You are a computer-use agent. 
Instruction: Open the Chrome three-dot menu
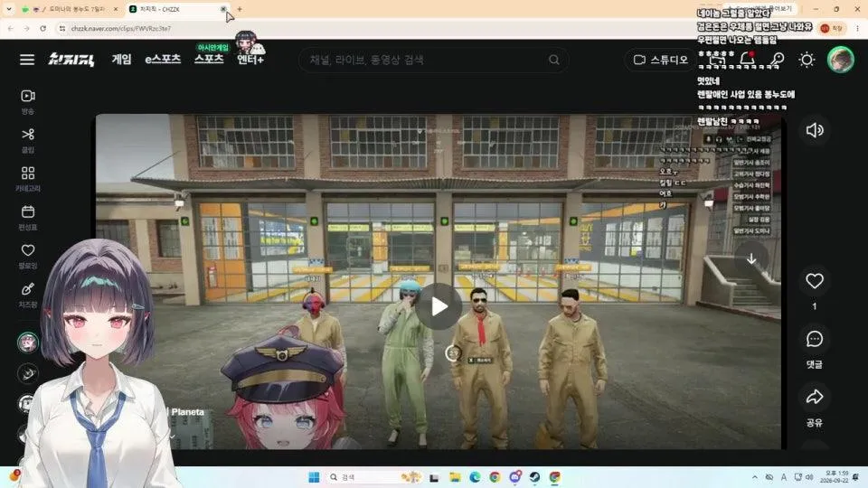[x=857, y=28]
